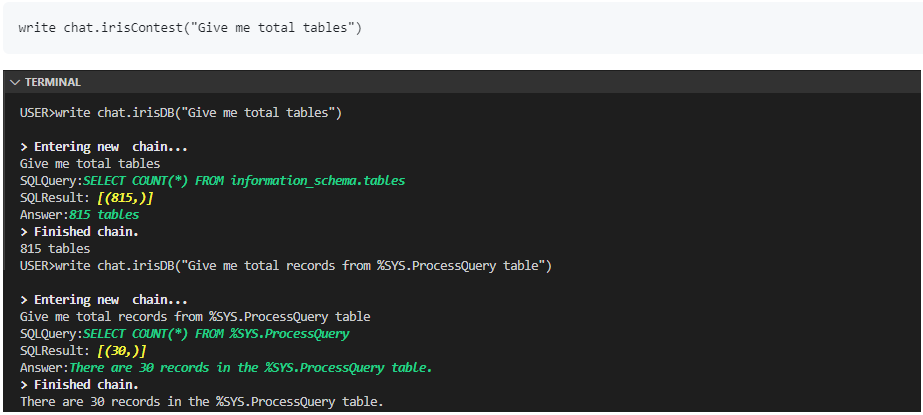Click the first USER>write chat.irisDB command line

pos(180,113)
